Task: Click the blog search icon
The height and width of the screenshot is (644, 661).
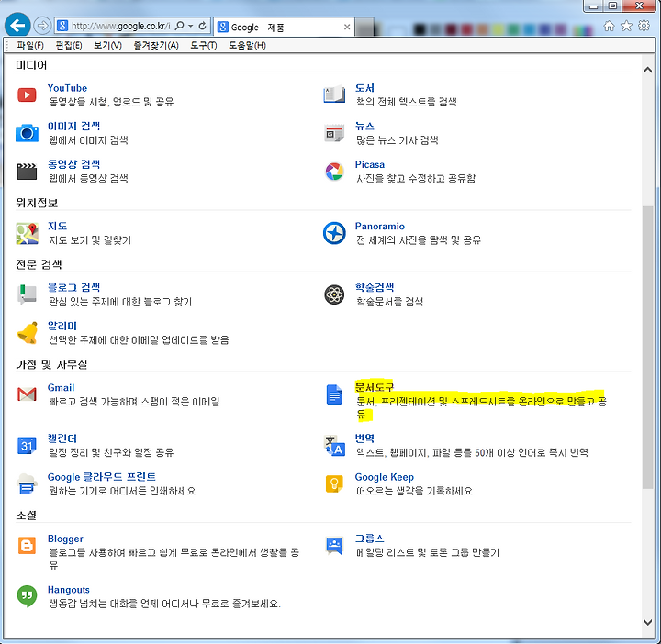Action: [x=27, y=294]
